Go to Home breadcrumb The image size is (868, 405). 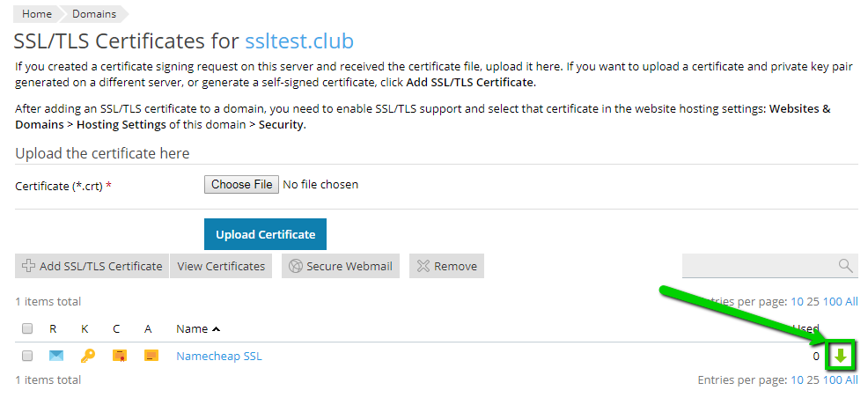click(x=36, y=14)
